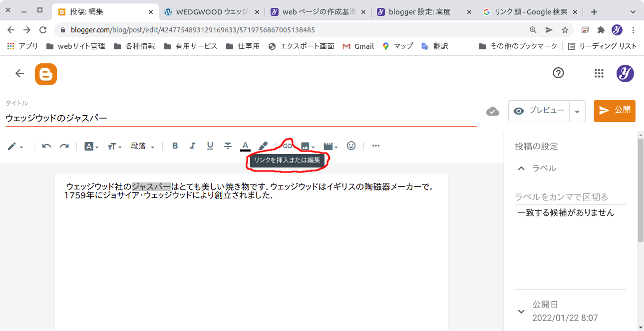Open the アプリ bookmarks shortcut

pos(22,46)
